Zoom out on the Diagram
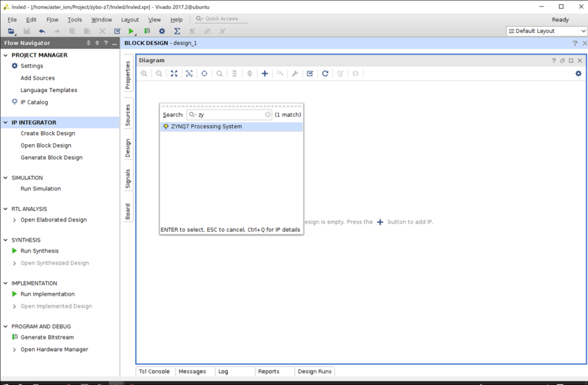Screen dimensions: 588x385 (159, 74)
